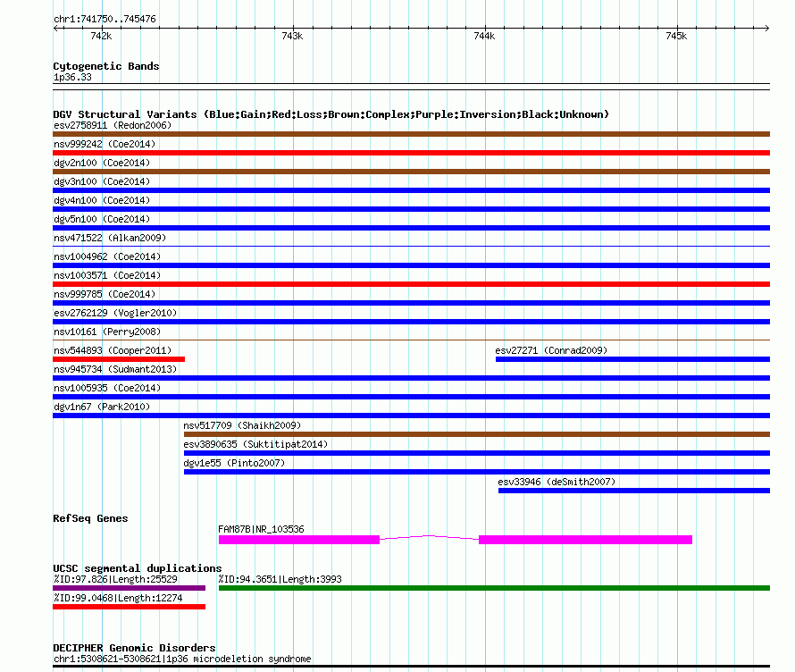This screenshot has height=672, width=795.
Task: Click the nsv471522 (Alkan2009) label
Action: pyautogui.click(x=110, y=238)
